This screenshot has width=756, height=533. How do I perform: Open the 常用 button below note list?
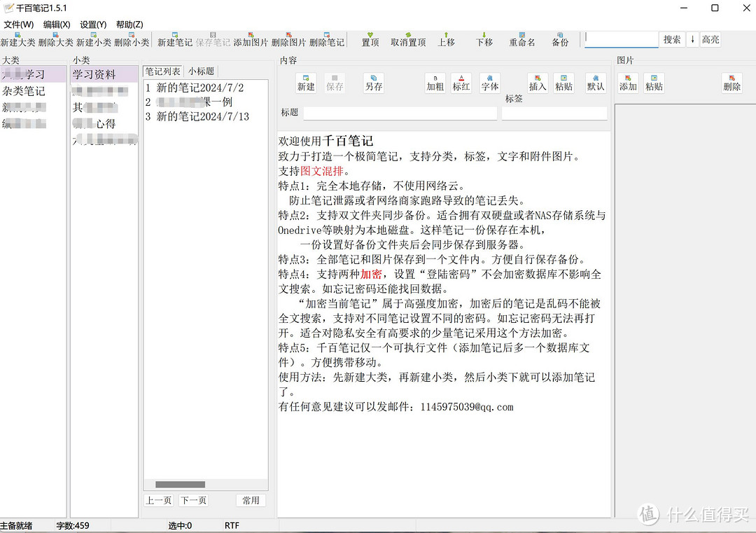click(251, 500)
